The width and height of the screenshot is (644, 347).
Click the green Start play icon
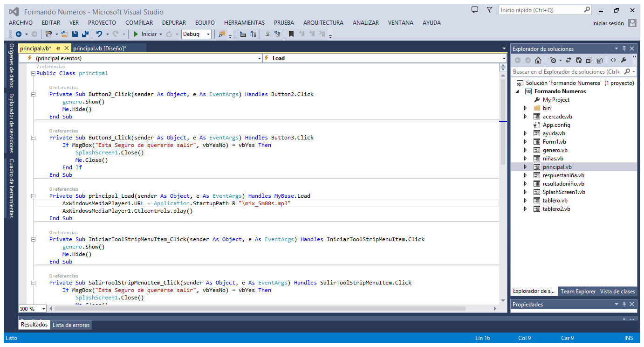[x=136, y=34]
